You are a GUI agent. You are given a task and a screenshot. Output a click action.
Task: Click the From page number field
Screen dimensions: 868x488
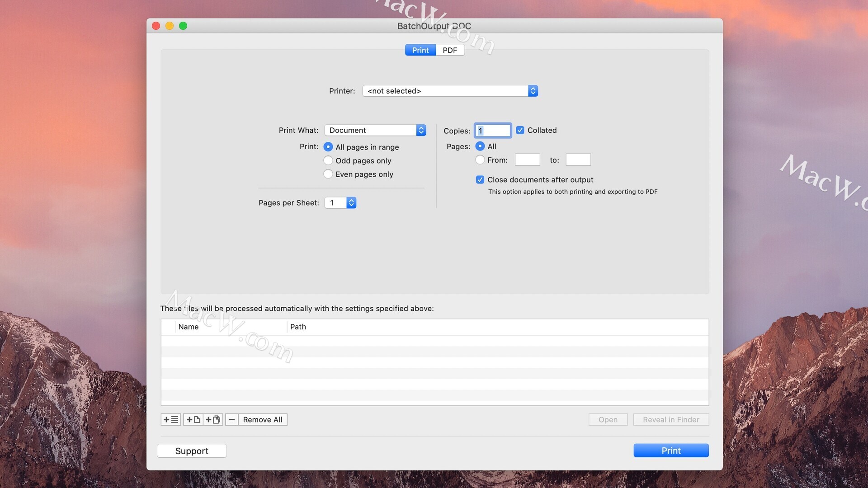tap(528, 160)
